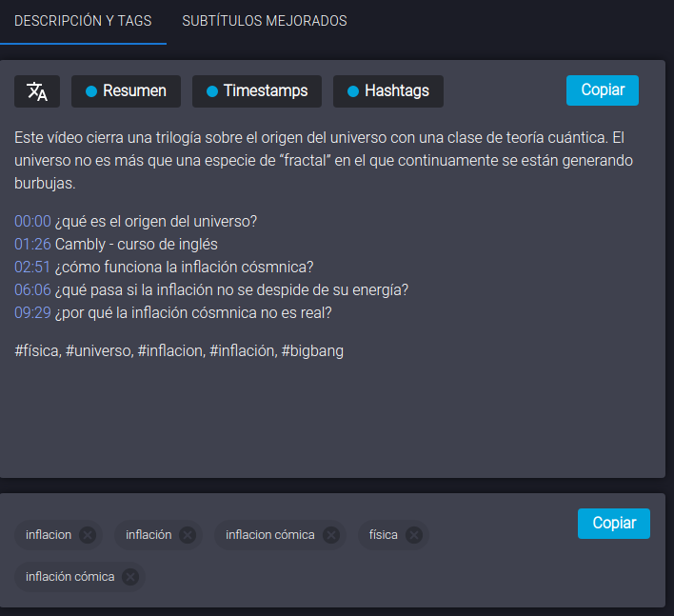
Task: Click '¿cómo funciona la inflación cósmnica?' line
Action: [184, 267]
